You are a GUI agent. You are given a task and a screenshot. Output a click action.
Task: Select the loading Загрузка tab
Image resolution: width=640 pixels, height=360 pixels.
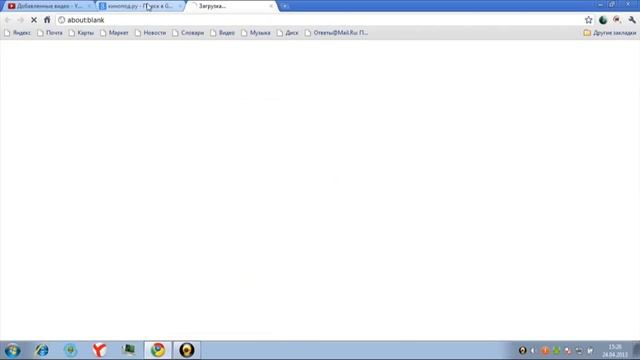pyautogui.click(x=231, y=6)
